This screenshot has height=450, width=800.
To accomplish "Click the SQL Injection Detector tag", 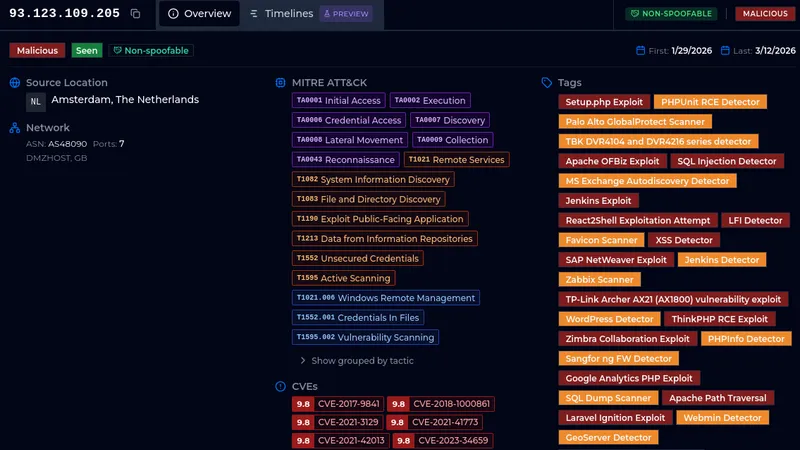I will pyautogui.click(x=727, y=161).
